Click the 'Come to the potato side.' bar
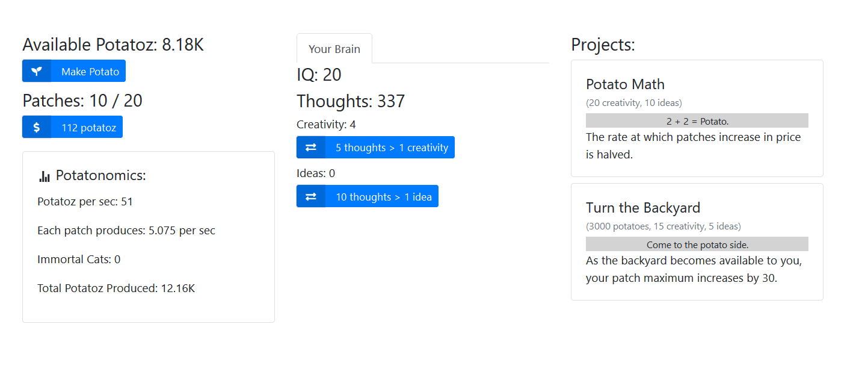This screenshot has height=374, width=868. 697,244
